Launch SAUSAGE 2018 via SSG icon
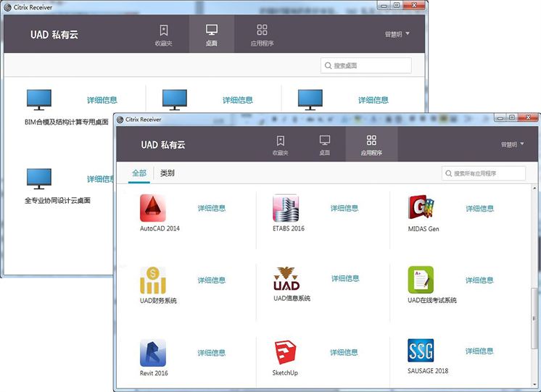This screenshot has height=392, width=541. click(421, 352)
